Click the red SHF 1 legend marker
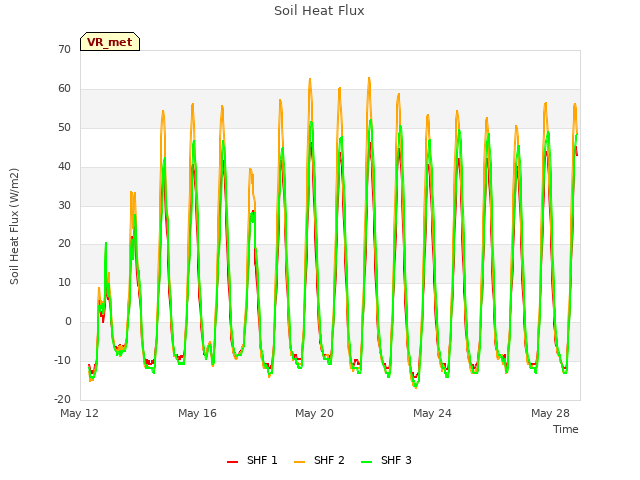 232,462
